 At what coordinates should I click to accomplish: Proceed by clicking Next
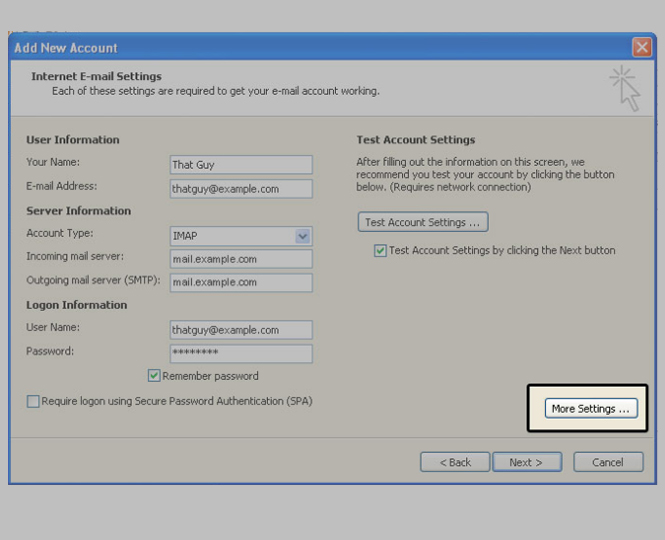525,462
